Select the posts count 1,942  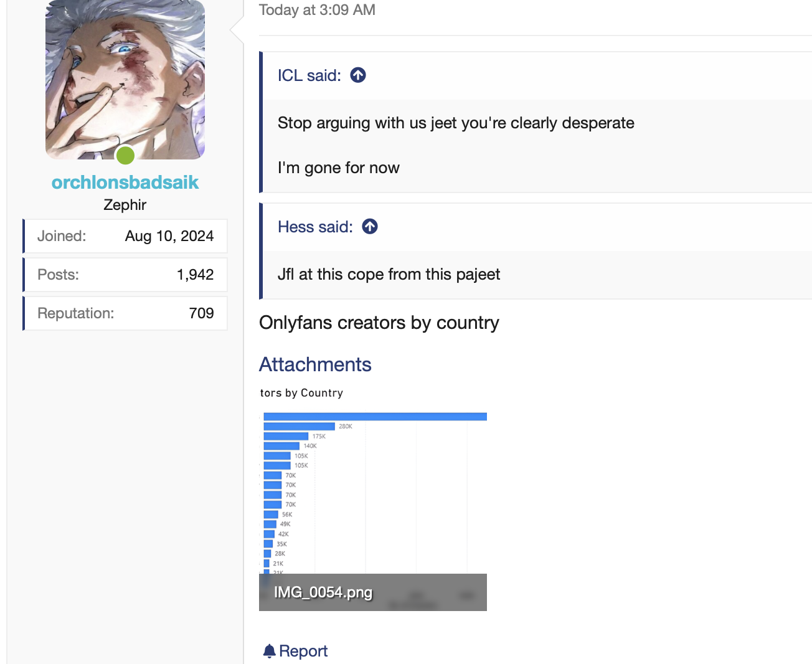click(196, 275)
